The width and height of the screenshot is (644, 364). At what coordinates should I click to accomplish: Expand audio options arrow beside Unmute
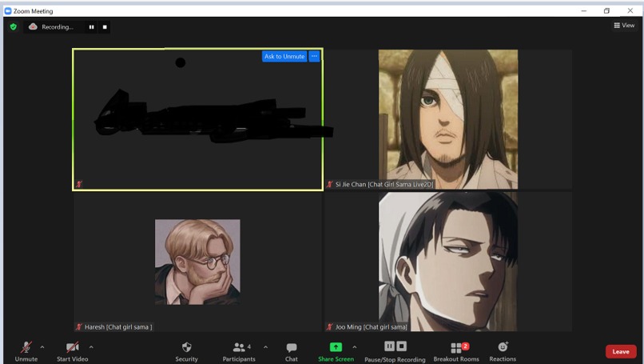[42, 347]
